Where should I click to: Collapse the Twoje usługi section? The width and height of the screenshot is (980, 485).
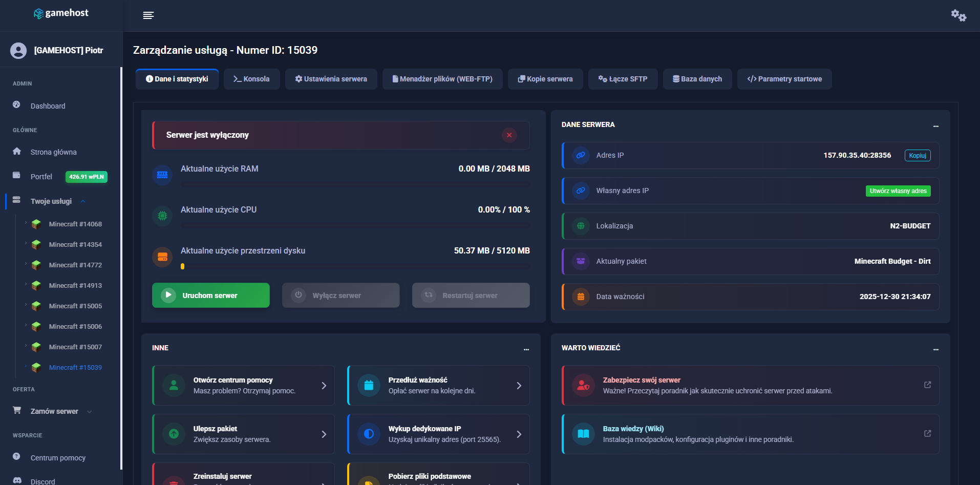[83, 201]
